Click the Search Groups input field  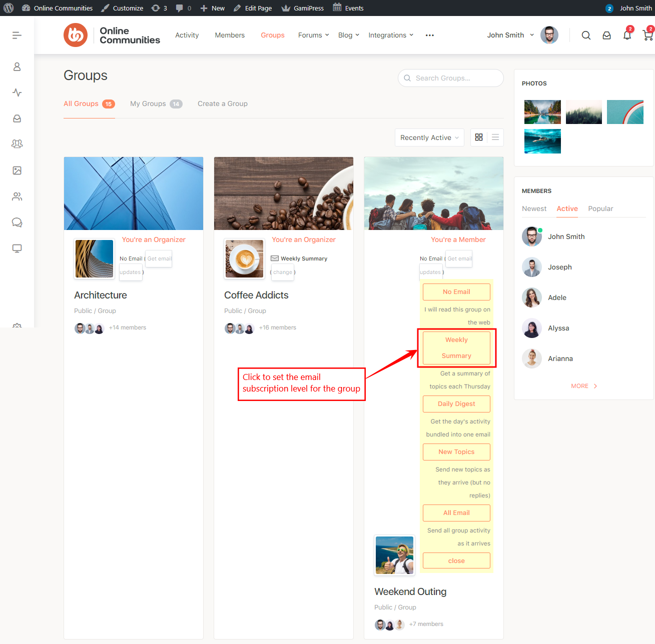tap(456, 78)
